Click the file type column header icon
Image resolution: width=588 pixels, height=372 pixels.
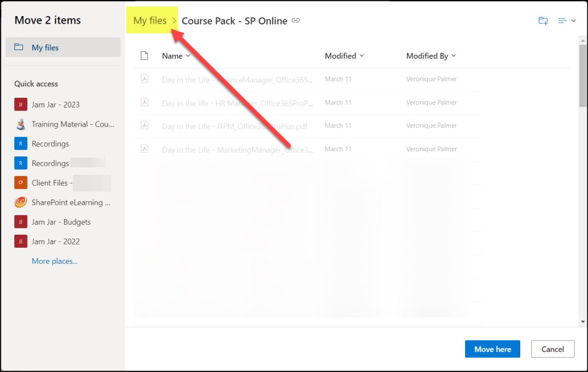point(145,56)
